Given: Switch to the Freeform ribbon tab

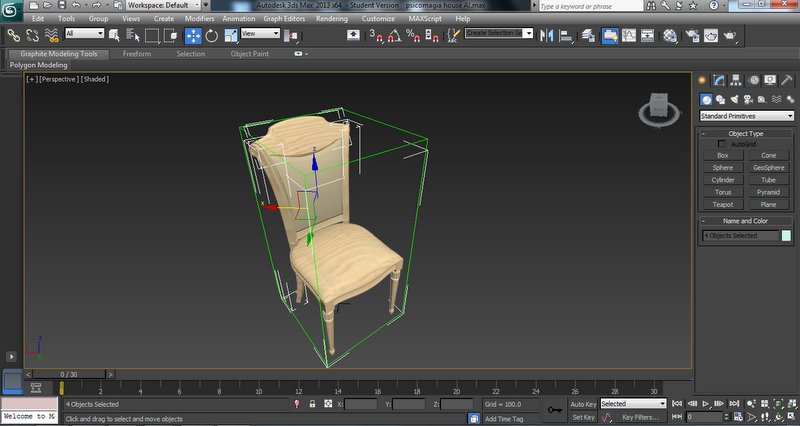Looking at the screenshot, I should coord(137,54).
